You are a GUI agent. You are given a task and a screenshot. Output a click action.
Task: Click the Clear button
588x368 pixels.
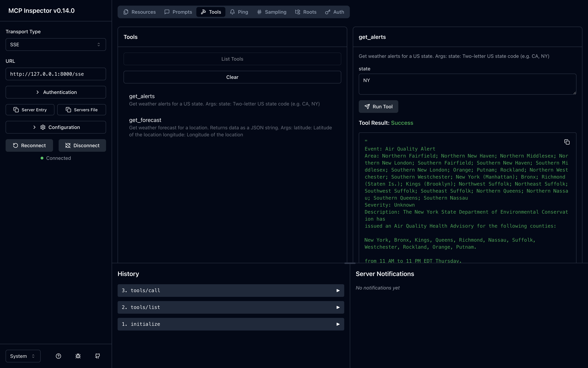coord(232,77)
